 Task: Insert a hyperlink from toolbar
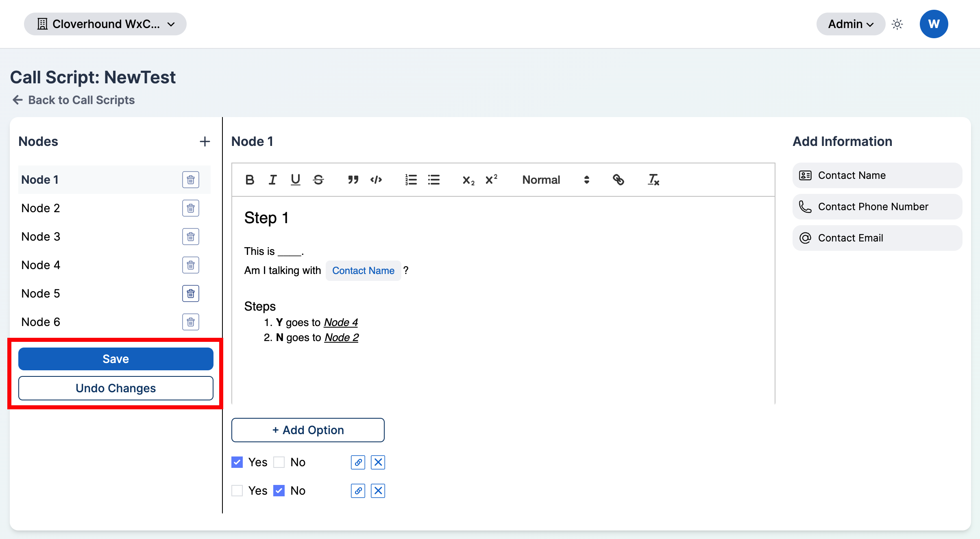tap(618, 180)
